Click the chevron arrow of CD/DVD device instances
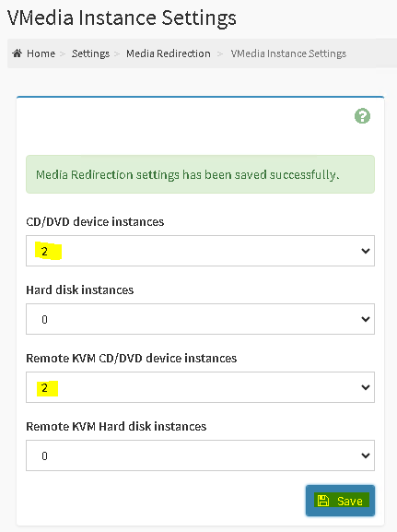 (x=366, y=251)
